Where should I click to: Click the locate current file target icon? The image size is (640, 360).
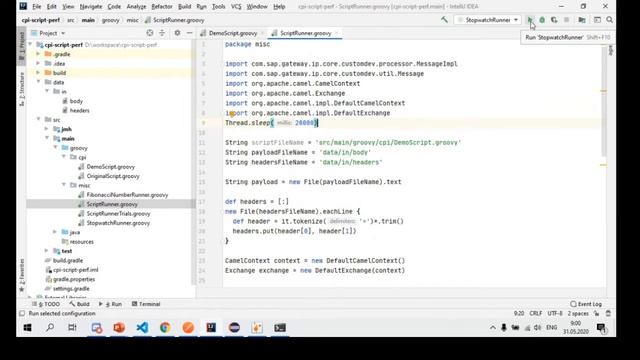(x=150, y=33)
